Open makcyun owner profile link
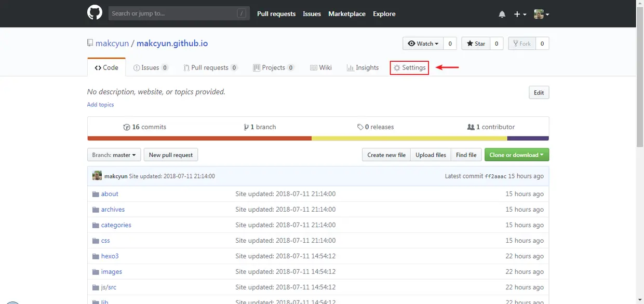Viewport: 644px width, 304px height. click(112, 44)
